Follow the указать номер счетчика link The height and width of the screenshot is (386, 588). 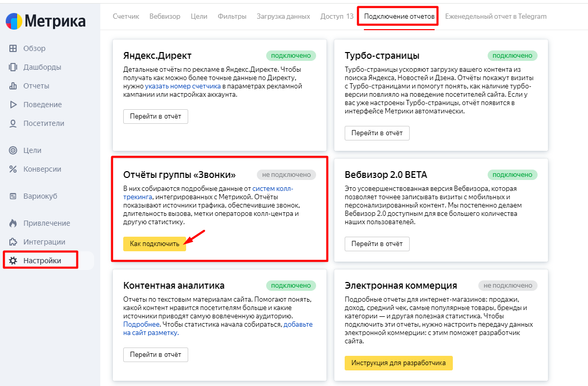(x=183, y=86)
